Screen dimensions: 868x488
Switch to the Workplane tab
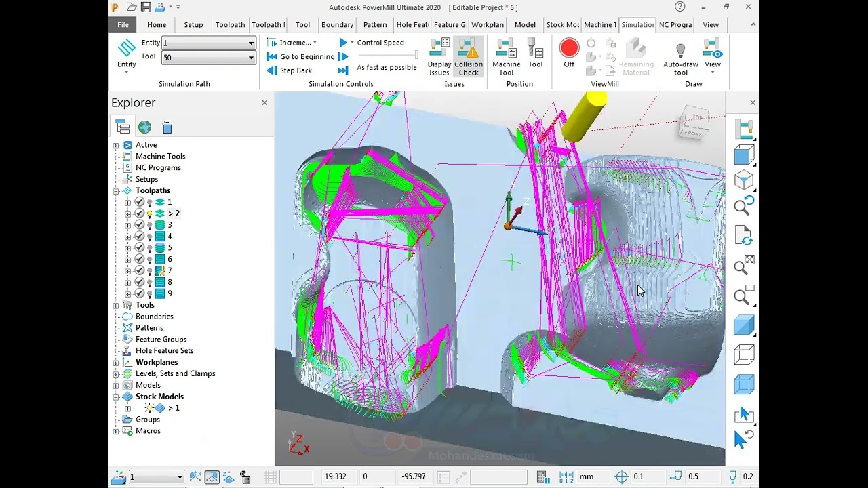tap(488, 24)
